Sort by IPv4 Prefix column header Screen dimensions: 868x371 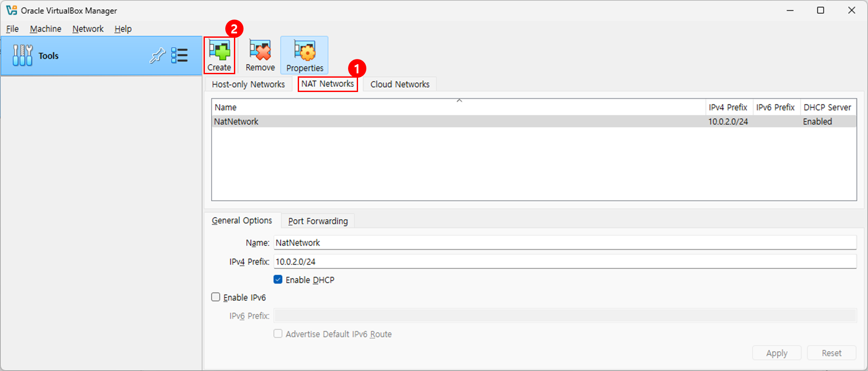coord(729,107)
